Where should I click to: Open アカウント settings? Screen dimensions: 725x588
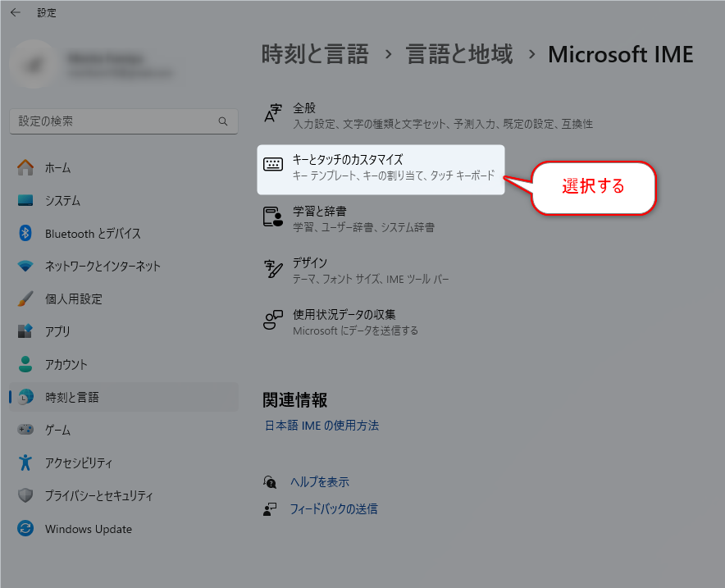(x=124, y=364)
